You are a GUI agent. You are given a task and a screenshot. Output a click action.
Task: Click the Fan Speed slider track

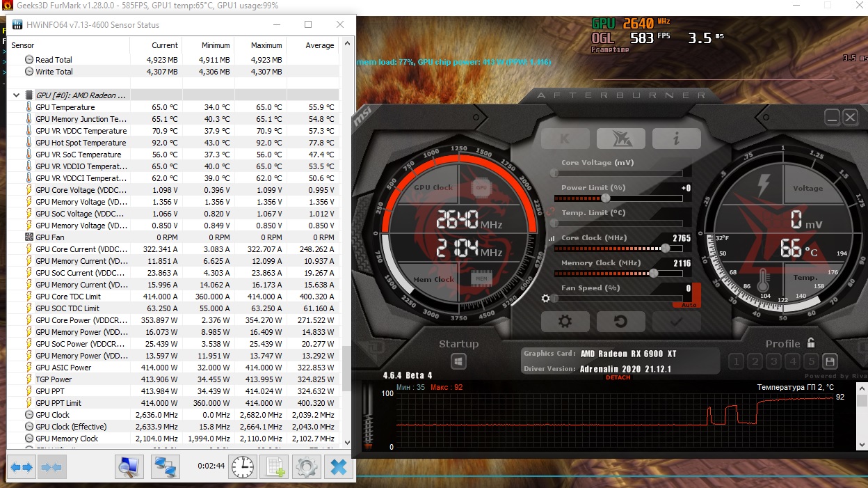pos(618,298)
